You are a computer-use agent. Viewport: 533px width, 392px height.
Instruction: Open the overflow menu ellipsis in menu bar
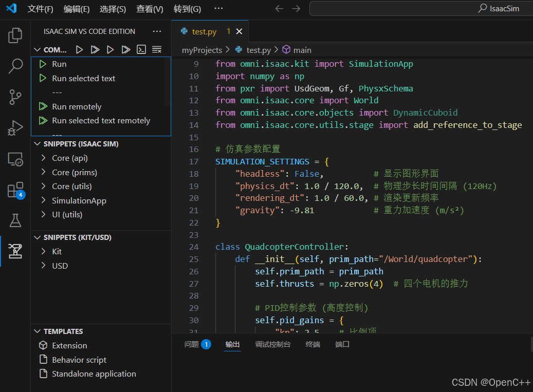[x=218, y=8]
